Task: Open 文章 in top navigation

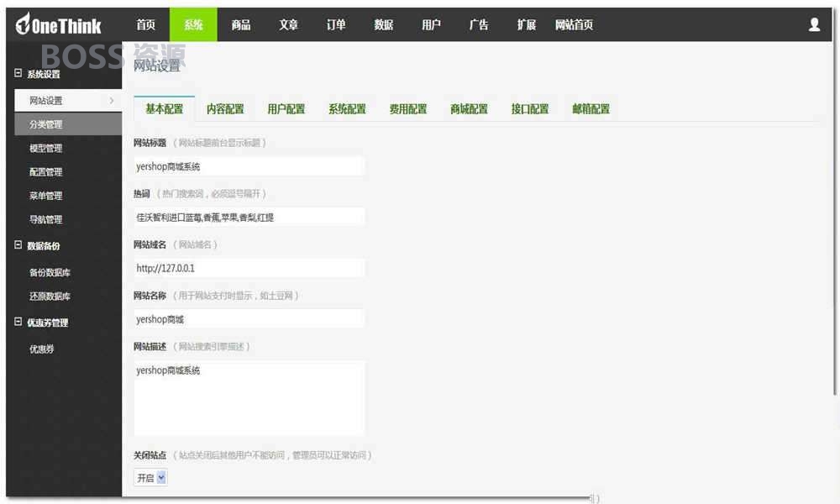Action: pos(288,24)
